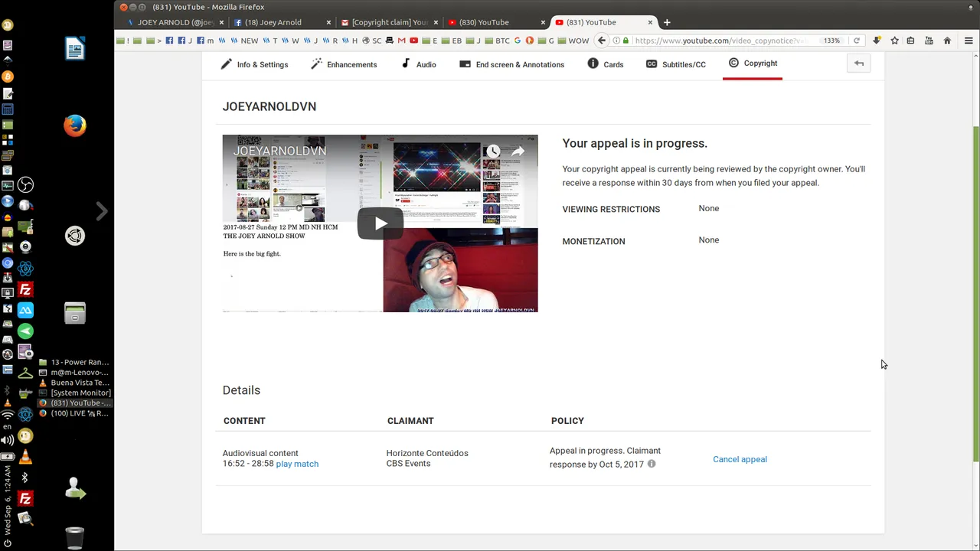Image resolution: width=980 pixels, height=551 pixels.
Task: Click the Gmail bookmark icon in bookmarks bar
Action: pyautogui.click(x=401, y=41)
